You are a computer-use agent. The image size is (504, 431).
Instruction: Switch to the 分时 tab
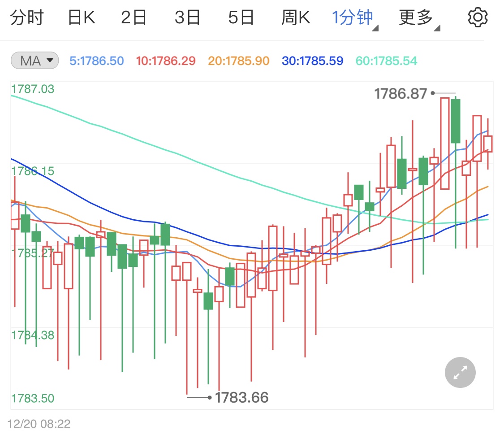pos(27,17)
